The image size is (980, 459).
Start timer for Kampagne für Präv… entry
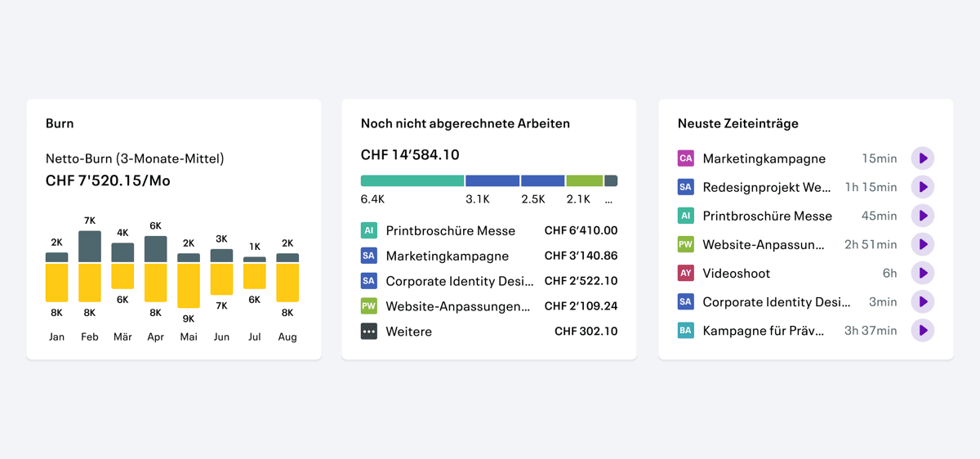(x=923, y=330)
